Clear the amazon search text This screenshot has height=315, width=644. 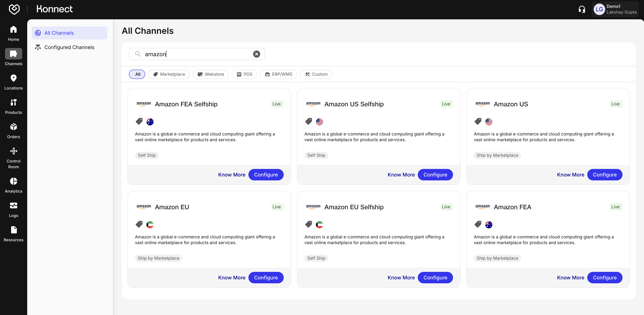(x=256, y=54)
